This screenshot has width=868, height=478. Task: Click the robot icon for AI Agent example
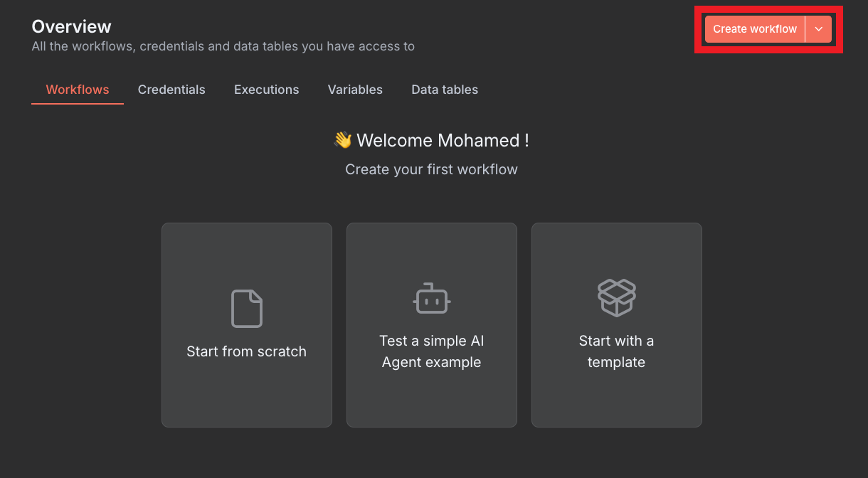pos(431,298)
